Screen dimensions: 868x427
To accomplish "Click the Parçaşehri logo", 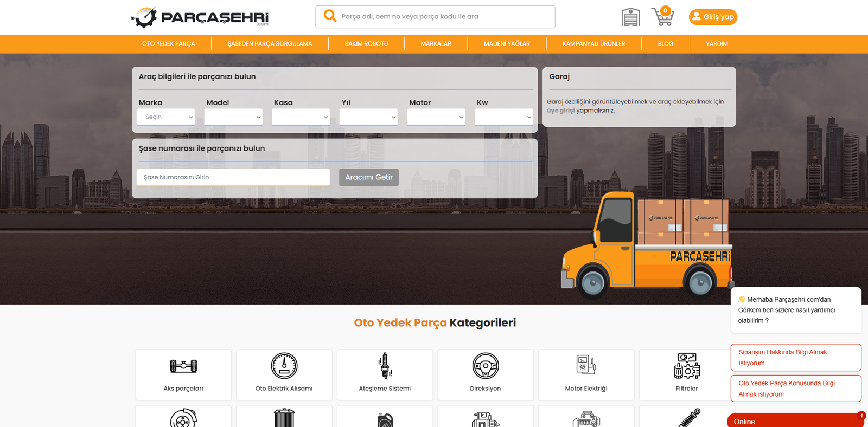I will (x=200, y=17).
